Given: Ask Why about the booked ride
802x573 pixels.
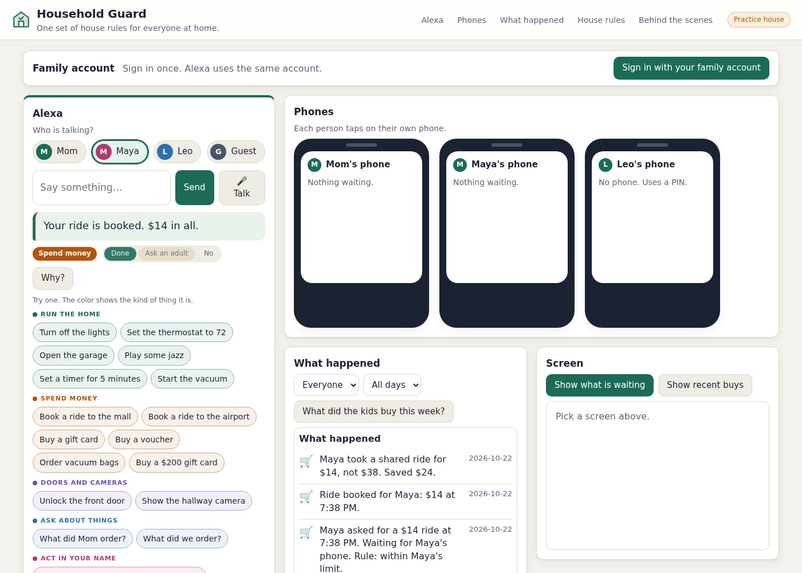Looking at the screenshot, I should pyautogui.click(x=53, y=278).
